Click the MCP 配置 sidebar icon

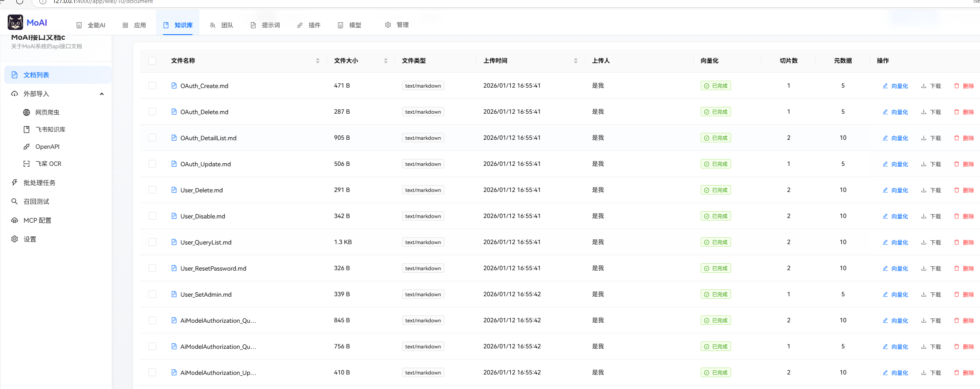pyautogui.click(x=15, y=220)
